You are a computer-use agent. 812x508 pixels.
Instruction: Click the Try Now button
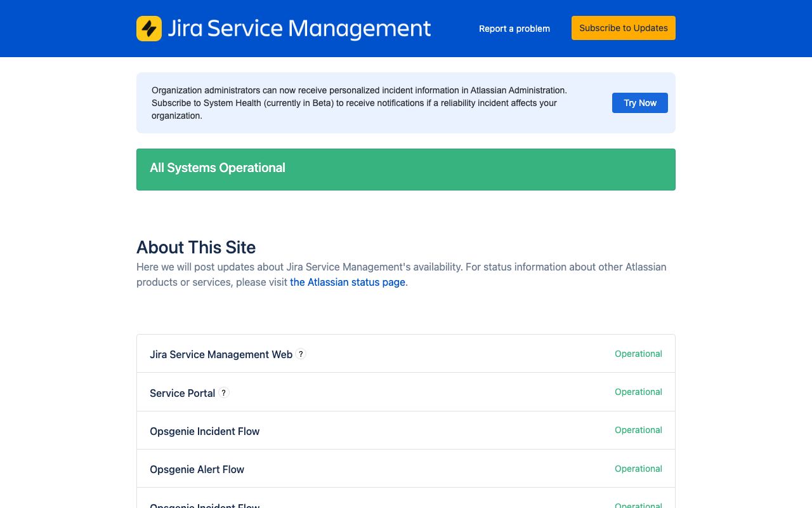[x=640, y=103]
